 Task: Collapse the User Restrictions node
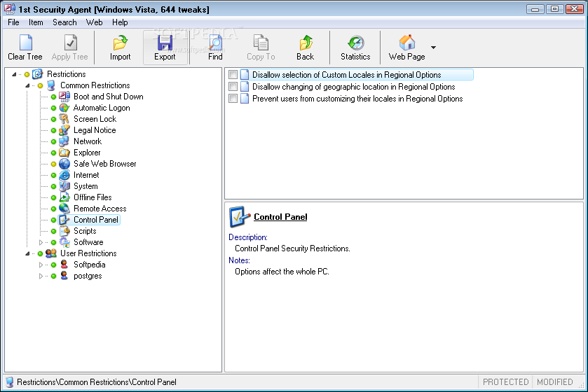27,253
